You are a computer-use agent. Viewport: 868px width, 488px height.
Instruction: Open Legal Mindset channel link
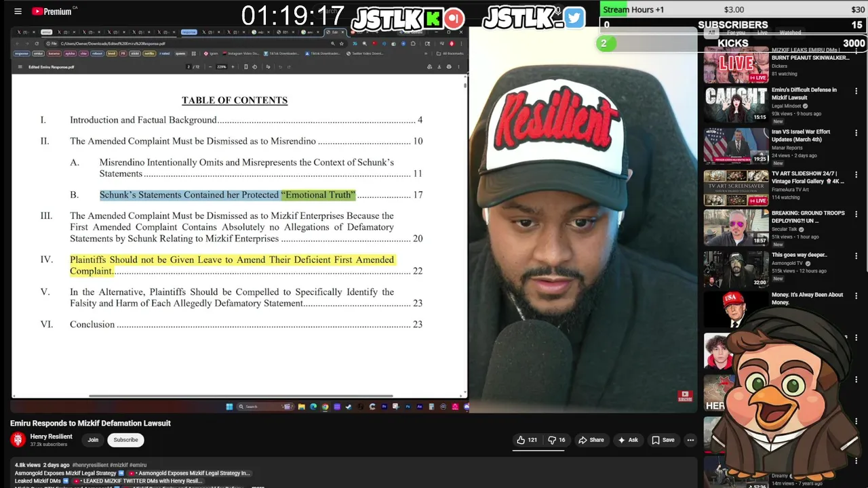(x=786, y=106)
